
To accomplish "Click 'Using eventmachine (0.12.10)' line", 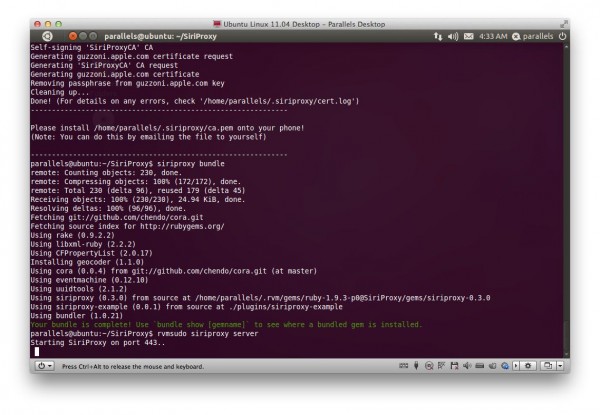I will click(89, 280).
